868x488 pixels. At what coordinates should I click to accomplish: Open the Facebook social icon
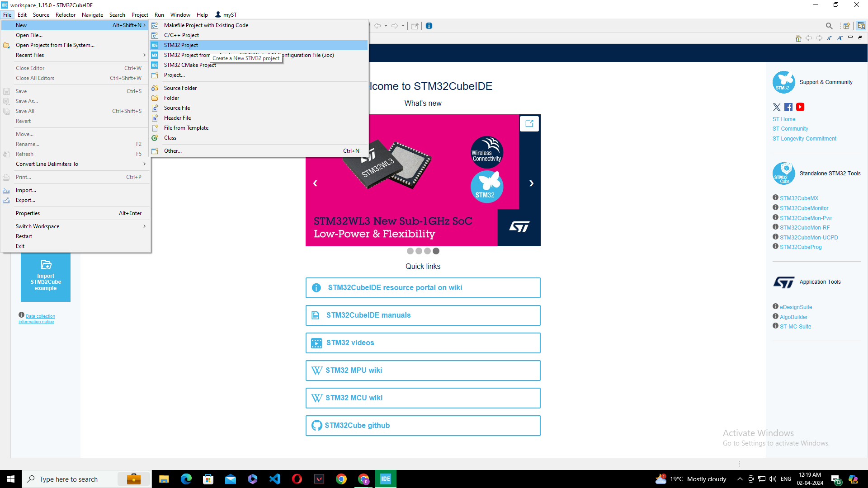(x=788, y=107)
